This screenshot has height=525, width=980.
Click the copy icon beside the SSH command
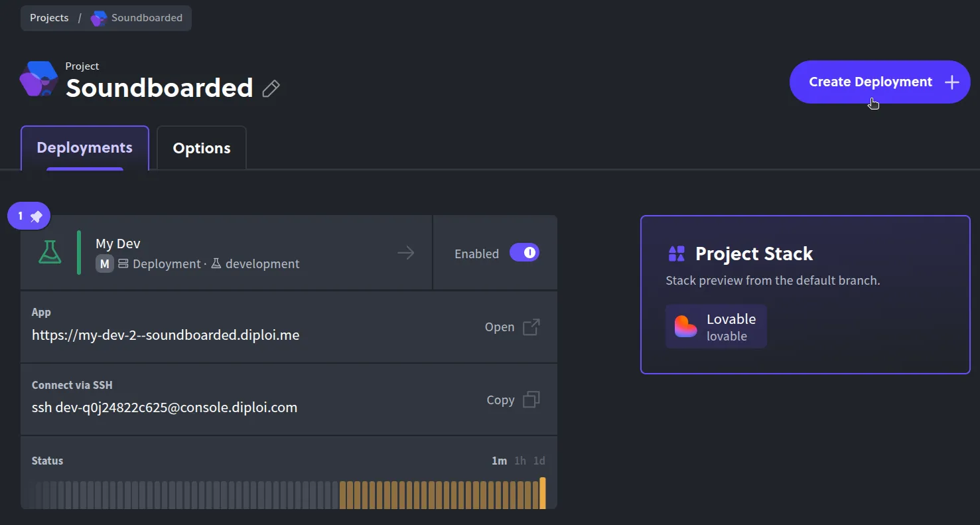click(x=531, y=400)
